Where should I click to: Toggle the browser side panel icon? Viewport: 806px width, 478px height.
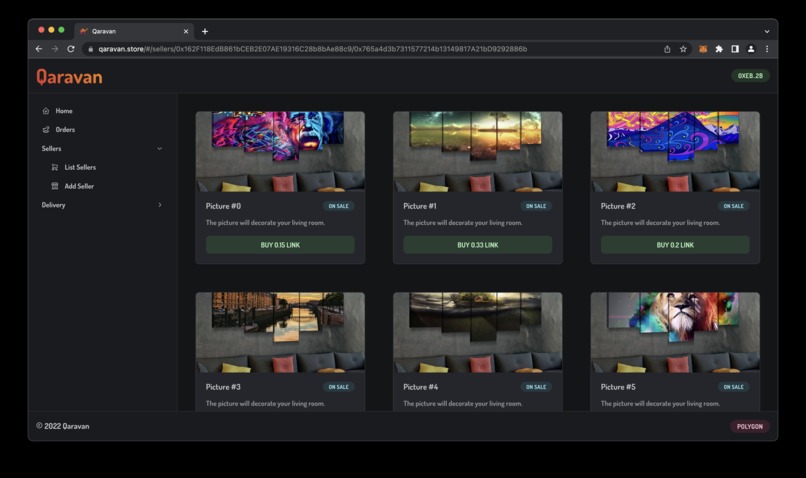coord(735,49)
